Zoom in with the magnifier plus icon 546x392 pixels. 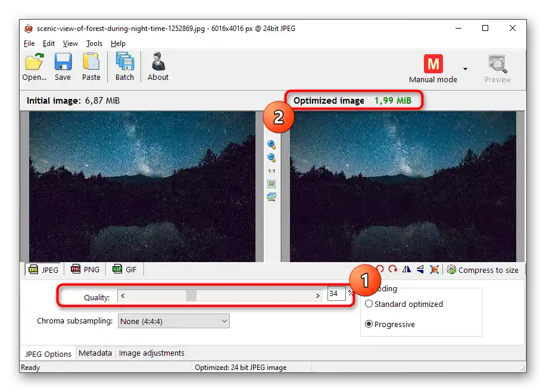pos(272,145)
